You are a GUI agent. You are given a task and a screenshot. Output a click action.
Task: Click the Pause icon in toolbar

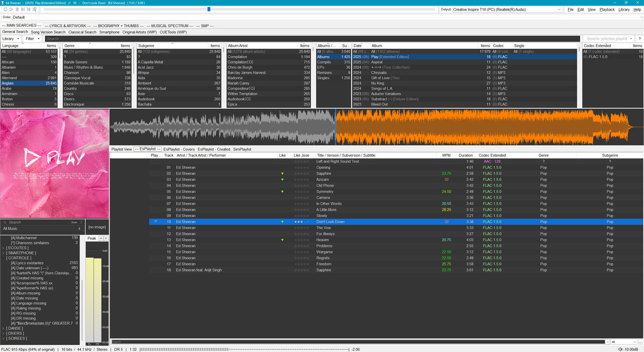point(17,10)
